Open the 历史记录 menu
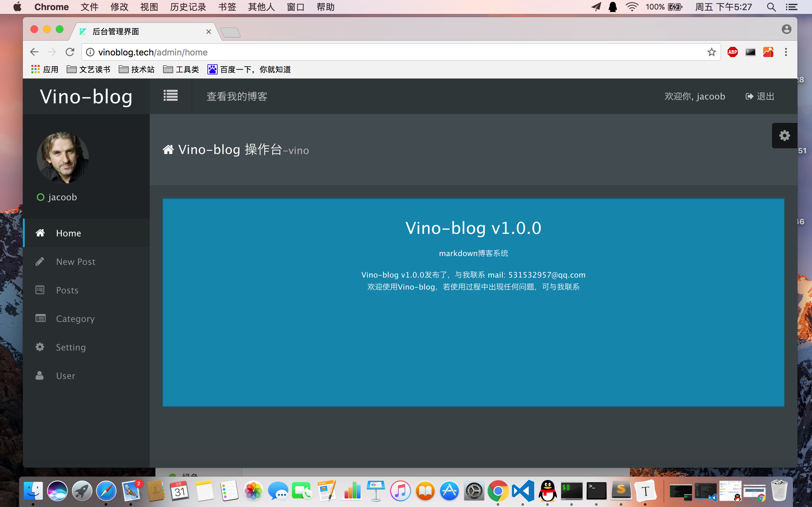Screen dimensions: 812x507 [188, 7]
